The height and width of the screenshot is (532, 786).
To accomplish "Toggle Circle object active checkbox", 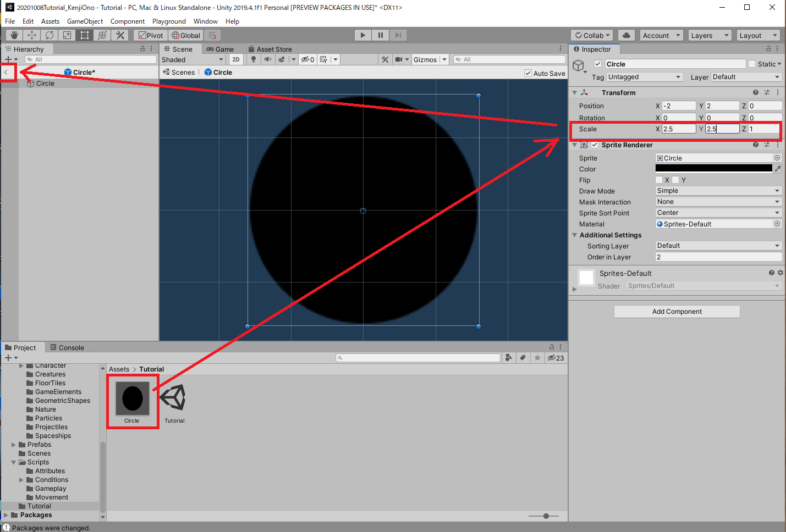I will [x=598, y=64].
